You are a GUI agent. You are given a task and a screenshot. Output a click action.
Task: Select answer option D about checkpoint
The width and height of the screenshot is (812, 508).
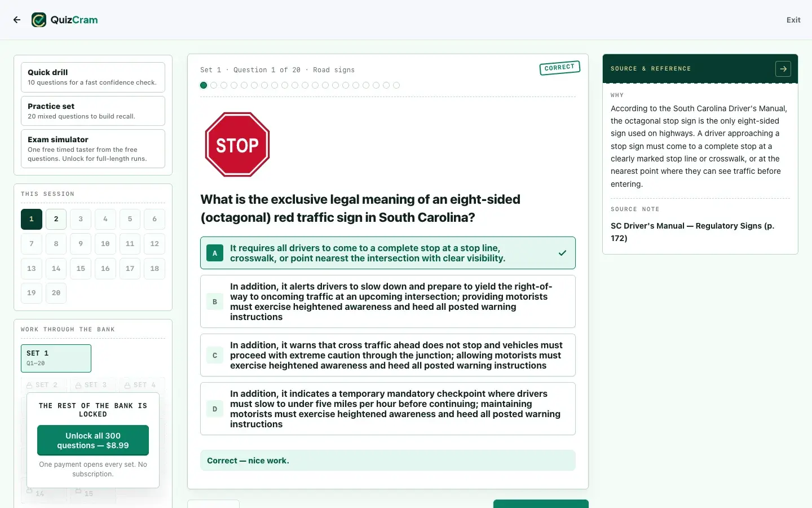388,409
